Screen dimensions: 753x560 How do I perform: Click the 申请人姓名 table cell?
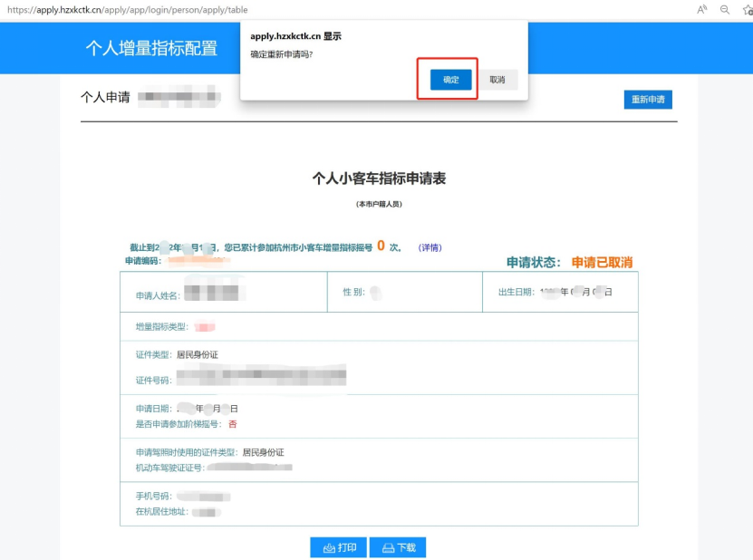point(223,293)
